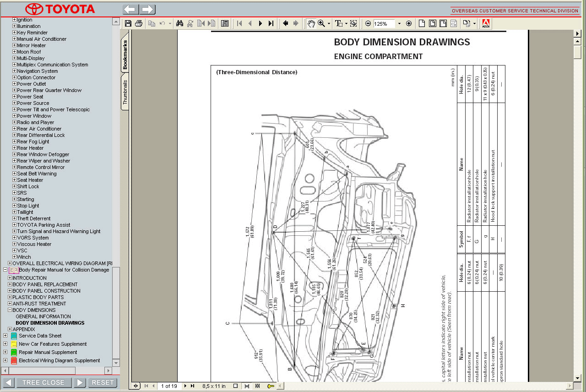Click the zoom percentage field showing 125%
The height and width of the screenshot is (392, 586).
pyautogui.click(x=384, y=23)
